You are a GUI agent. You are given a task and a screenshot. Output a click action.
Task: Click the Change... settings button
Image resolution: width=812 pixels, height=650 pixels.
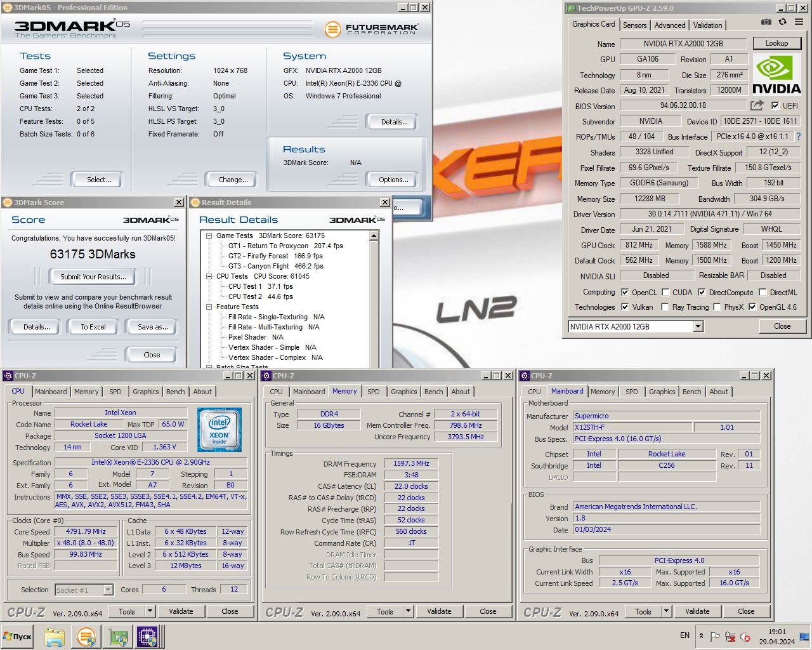tap(233, 180)
